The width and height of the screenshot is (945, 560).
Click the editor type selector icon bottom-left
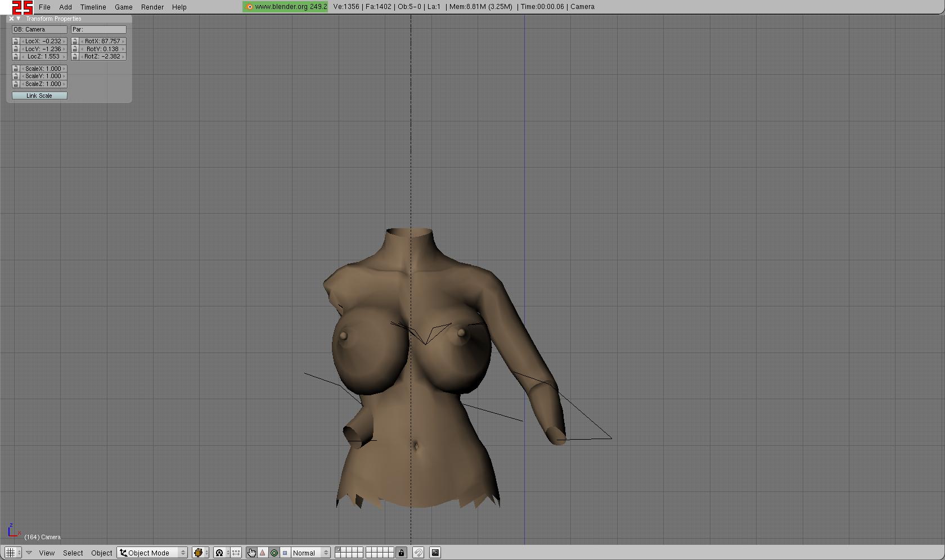click(x=10, y=553)
